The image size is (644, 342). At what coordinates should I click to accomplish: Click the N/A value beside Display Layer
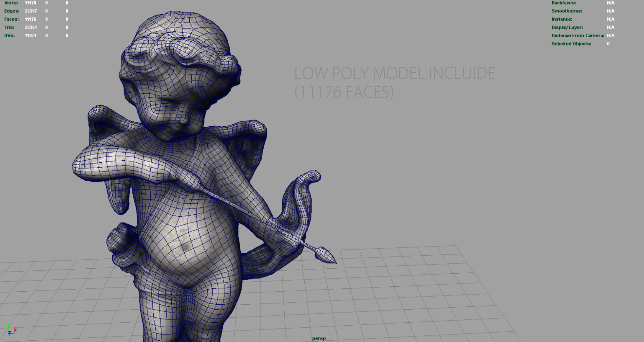(611, 27)
